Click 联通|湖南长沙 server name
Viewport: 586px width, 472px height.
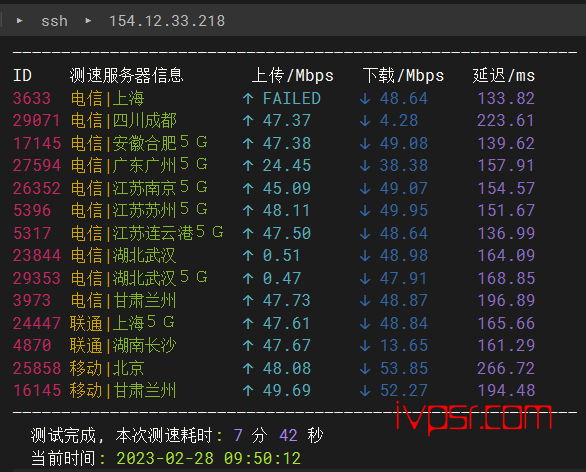coord(123,346)
